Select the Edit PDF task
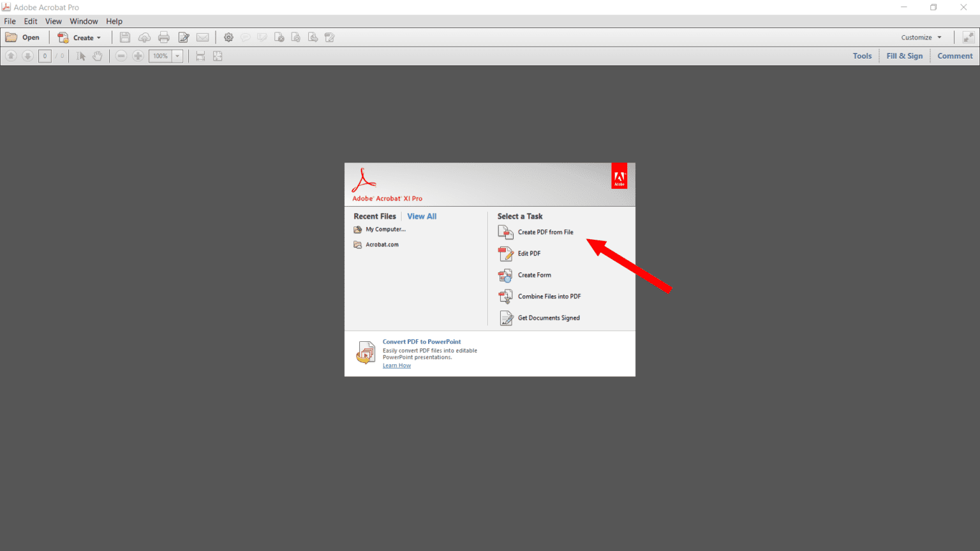Screen dimensions: 980x551 coord(519,254)
